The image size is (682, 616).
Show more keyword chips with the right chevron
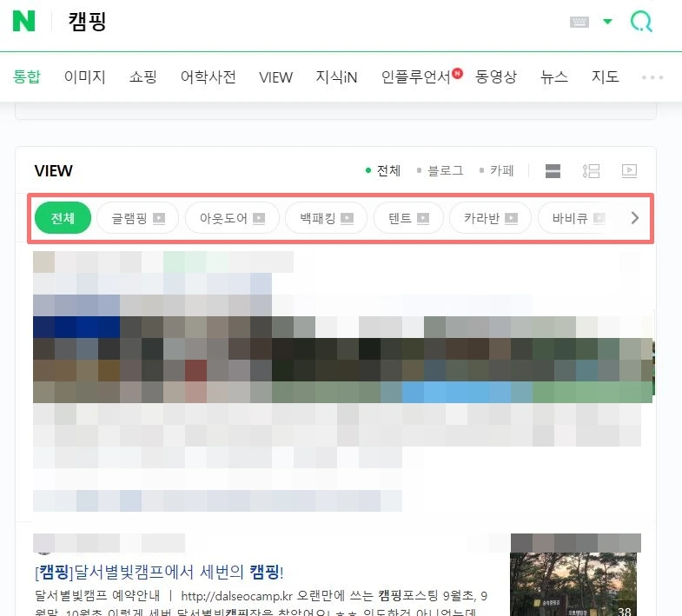click(634, 217)
